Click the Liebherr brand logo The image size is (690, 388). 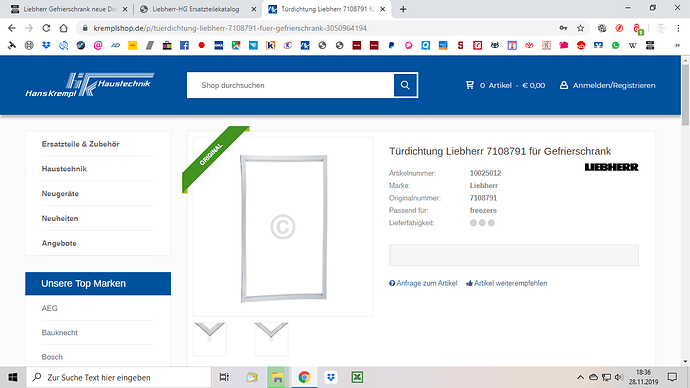pyautogui.click(x=611, y=167)
